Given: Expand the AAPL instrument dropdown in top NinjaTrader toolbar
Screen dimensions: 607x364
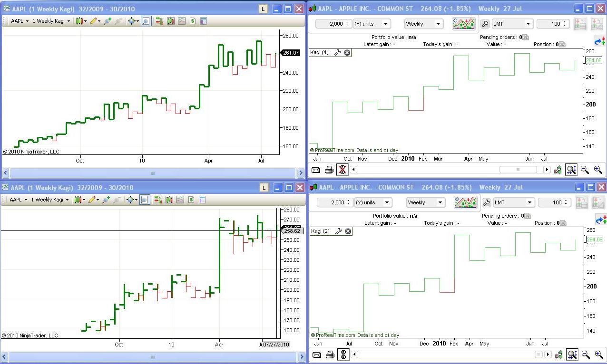Looking at the screenshot, I should click(20, 21).
